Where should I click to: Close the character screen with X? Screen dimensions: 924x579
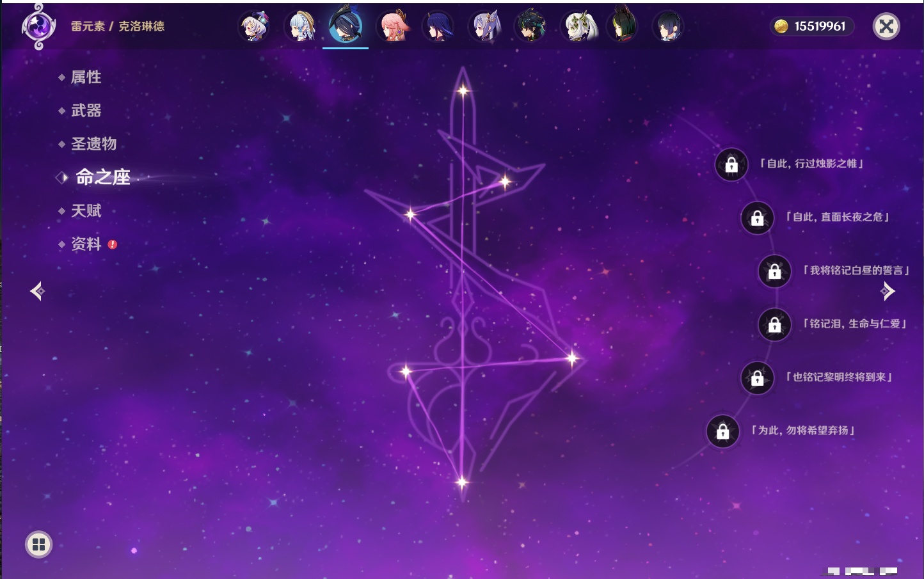click(886, 26)
